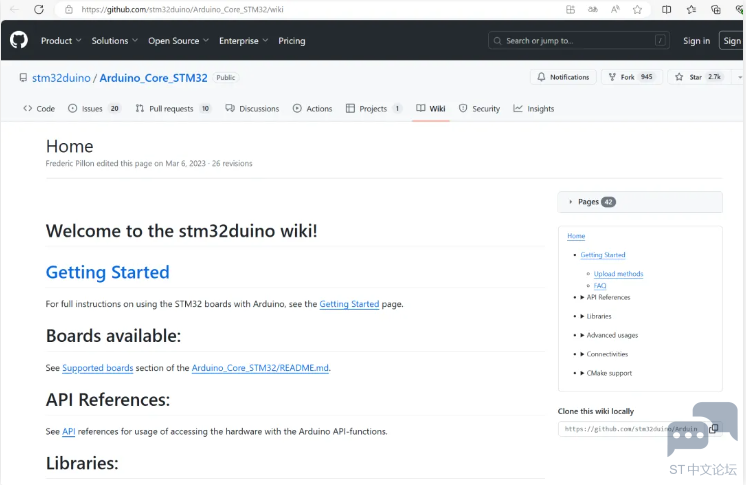Open the FAQ sidebar link
This screenshot has width=746, height=485.
600,286
